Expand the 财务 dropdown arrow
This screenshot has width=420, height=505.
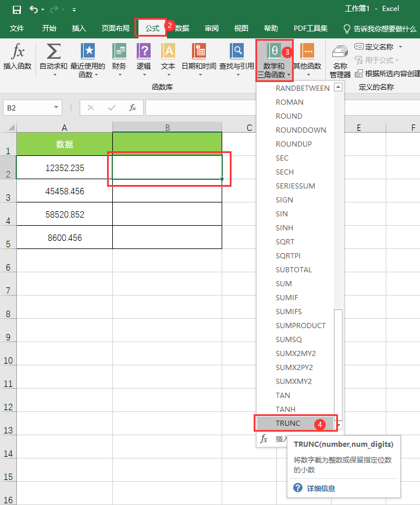click(120, 75)
